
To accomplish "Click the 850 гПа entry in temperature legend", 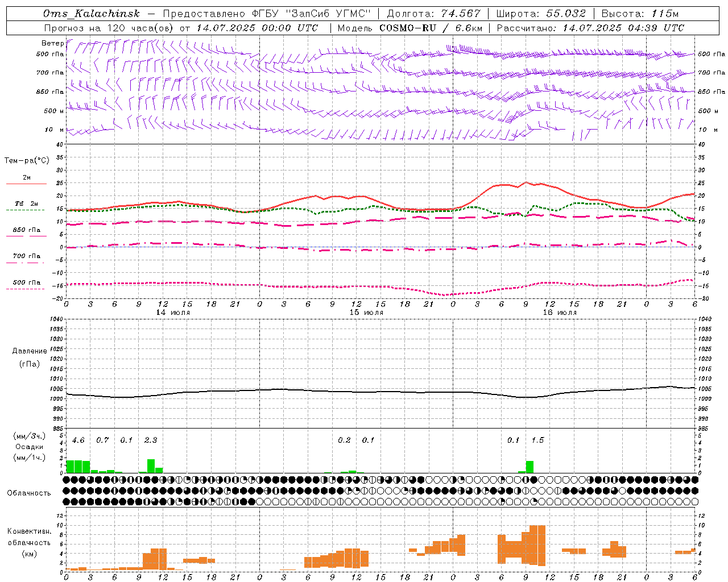I will click(x=26, y=232).
